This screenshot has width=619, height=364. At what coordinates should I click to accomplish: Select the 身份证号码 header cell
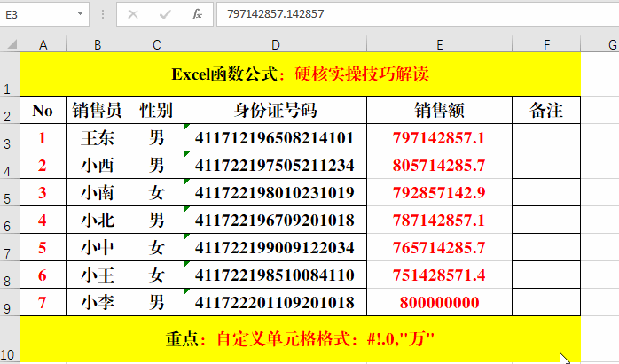[x=275, y=111]
